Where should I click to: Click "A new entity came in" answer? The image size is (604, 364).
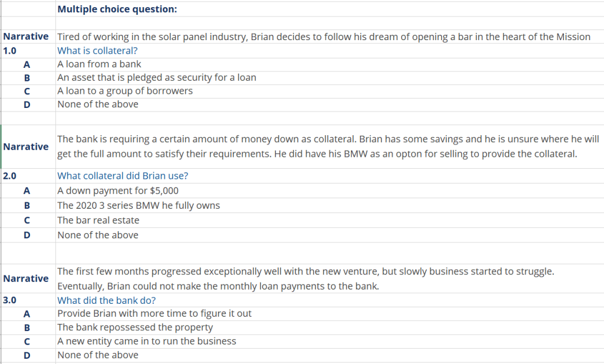(x=146, y=341)
